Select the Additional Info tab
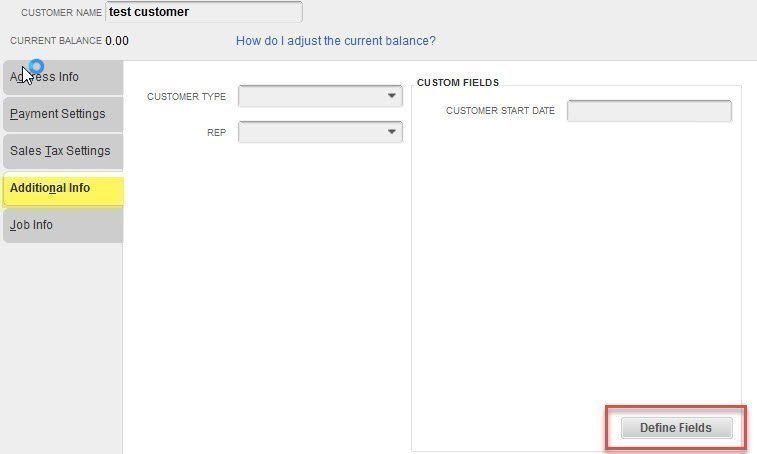Screen dimensions: 757x454 click(x=63, y=188)
